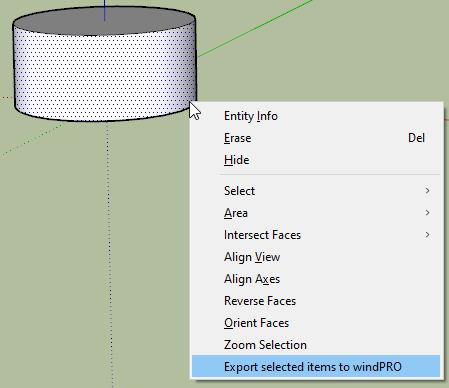449x388 pixels.
Task: Open the Area submenu
Action: coord(316,213)
